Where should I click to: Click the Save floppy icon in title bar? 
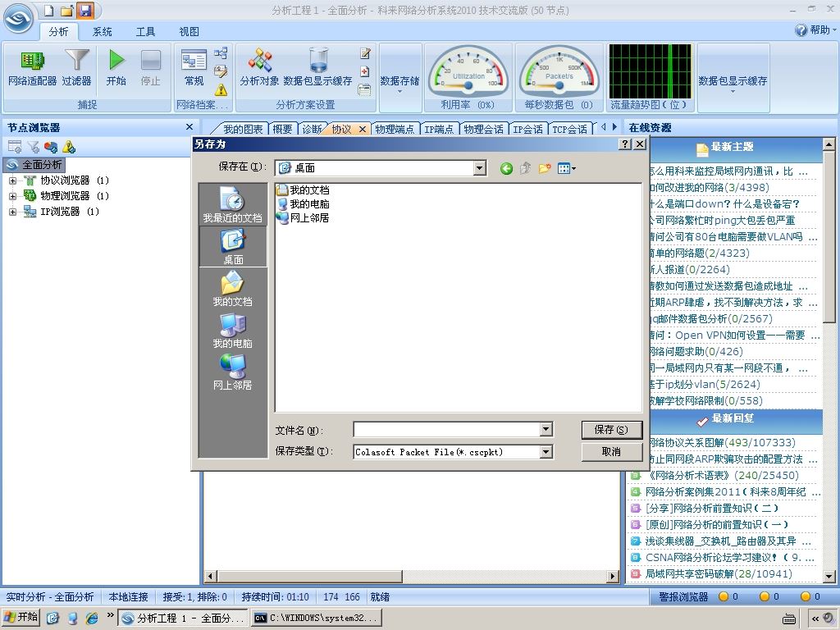click(84, 10)
